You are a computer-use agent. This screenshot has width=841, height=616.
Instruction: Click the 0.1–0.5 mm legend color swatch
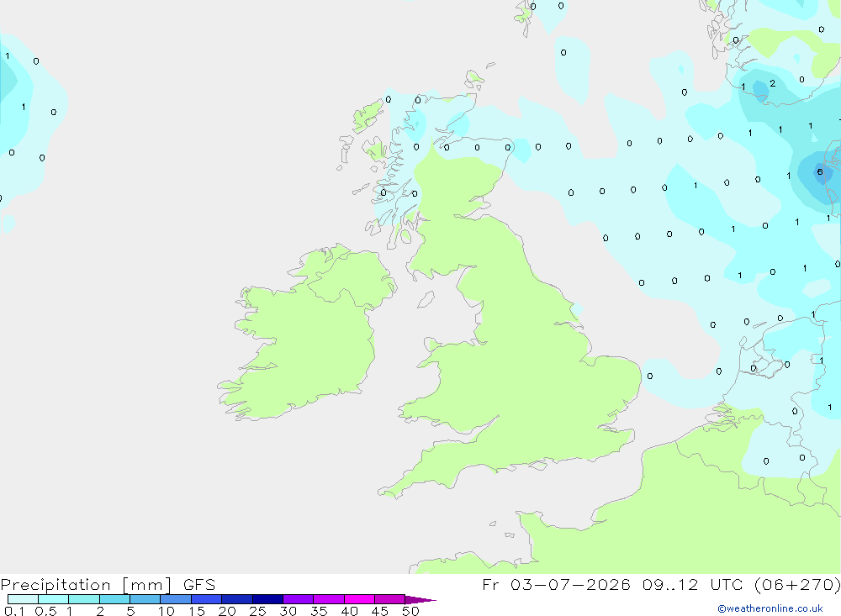click(x=23, y=599)
